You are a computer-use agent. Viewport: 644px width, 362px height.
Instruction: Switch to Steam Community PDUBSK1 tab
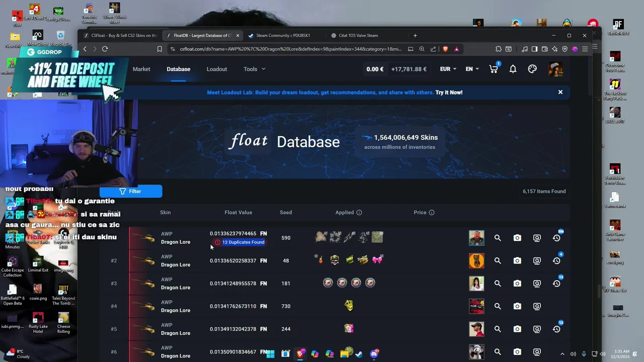pyautogui.click(x=284, y=35)
